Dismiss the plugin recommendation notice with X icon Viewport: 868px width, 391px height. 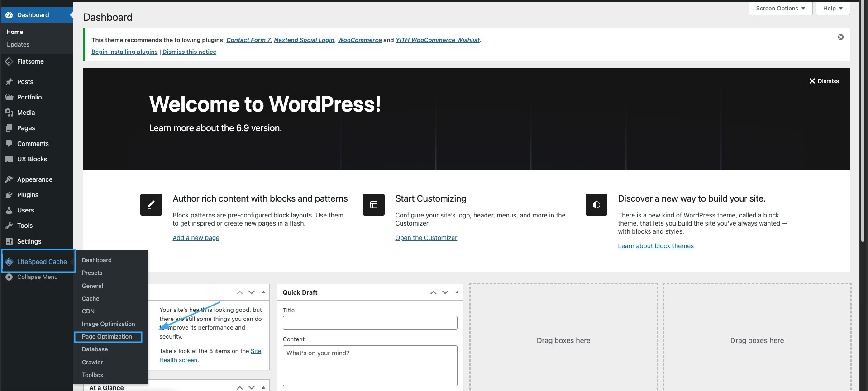(841, 37)
